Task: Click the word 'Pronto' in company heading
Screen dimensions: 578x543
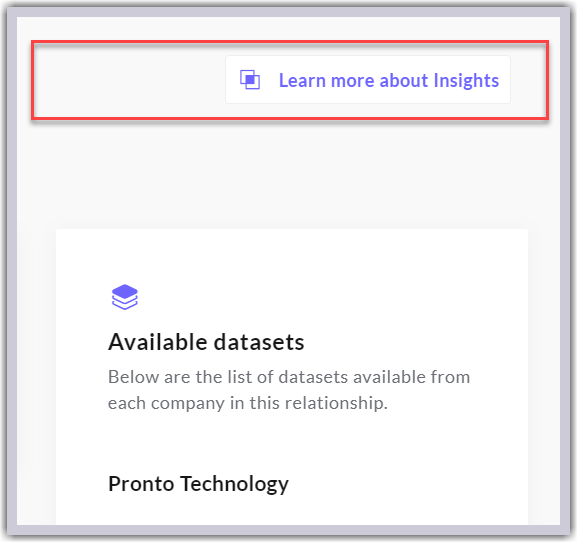Action: [141, 484]
